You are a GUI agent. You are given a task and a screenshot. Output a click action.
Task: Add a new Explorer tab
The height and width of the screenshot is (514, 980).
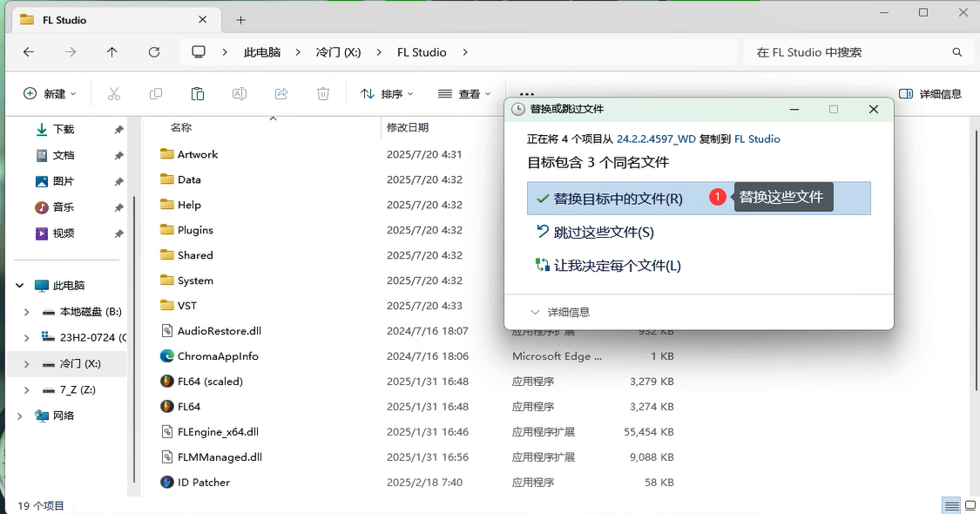(x=240, y=20)
